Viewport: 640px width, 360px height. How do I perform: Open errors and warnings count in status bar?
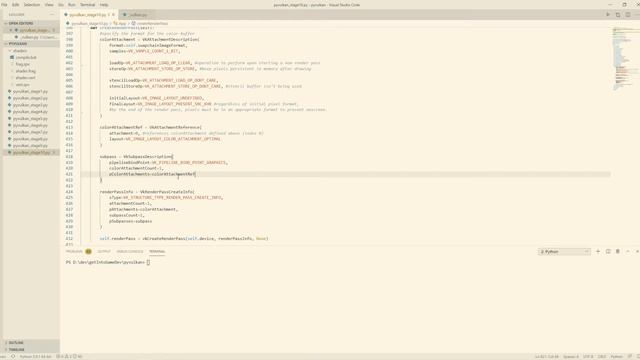click(x=69, y=357)
